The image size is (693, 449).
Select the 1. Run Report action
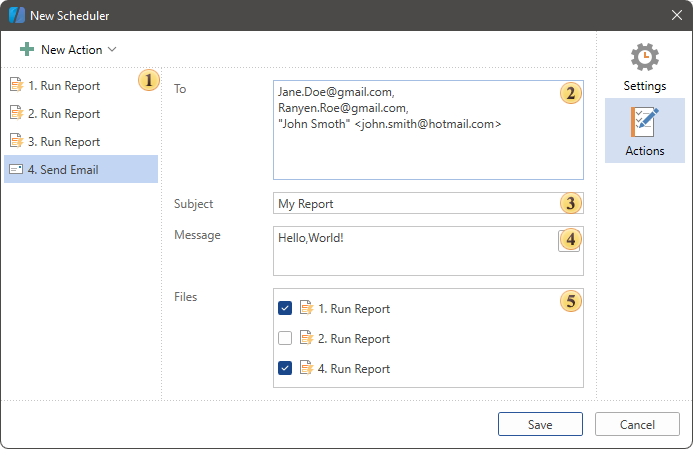(64, 86)
